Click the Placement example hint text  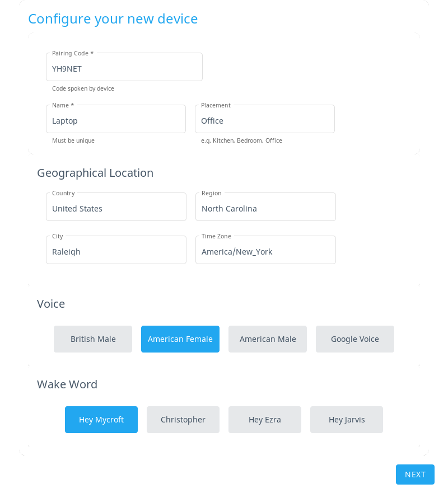[241, 140]
